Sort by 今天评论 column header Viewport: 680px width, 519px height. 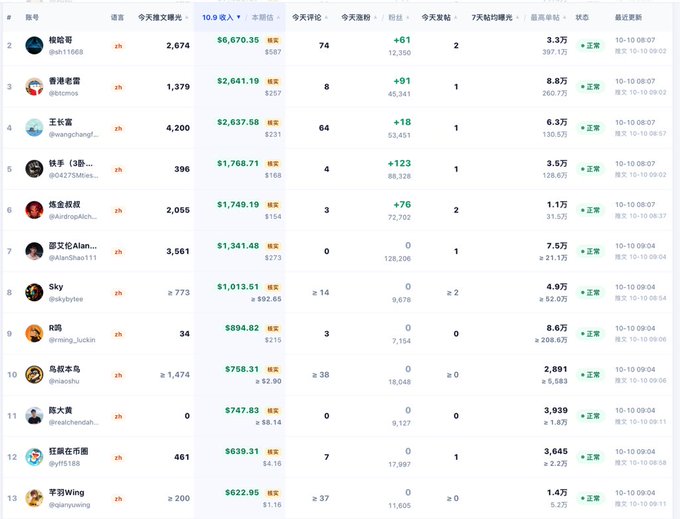310,17
